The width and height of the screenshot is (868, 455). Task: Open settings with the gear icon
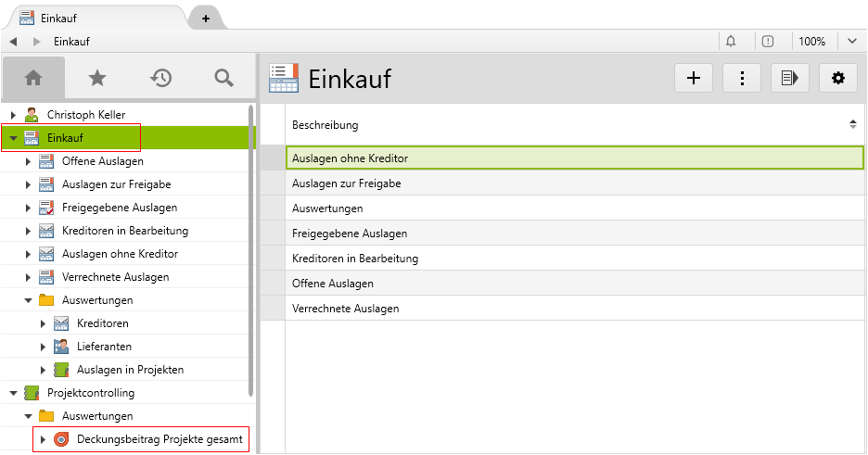point(838,79)
